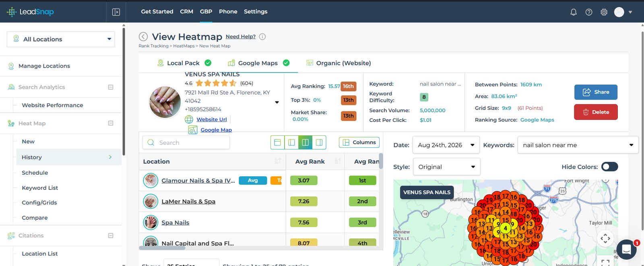The width and height of the screenshot is (644, 266).
Task: Collapse the Search Analytics section
Action: pyautogui.click(x=111, y=87)
